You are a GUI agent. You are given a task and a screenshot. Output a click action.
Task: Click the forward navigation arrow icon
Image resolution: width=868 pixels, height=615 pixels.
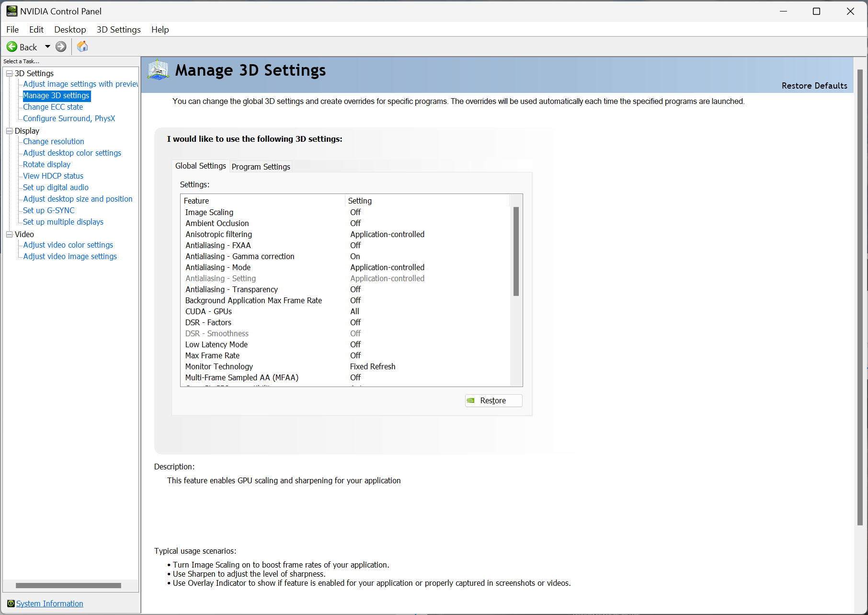point(61,46)
